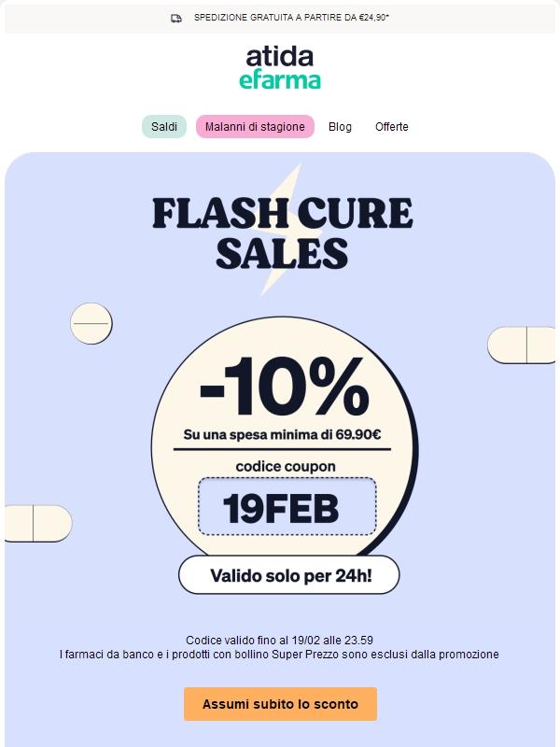The width and height of the screenshot is (560, 747).
Task: Click the 'Codice valido fino al 19/02' notice
Action: 278,640
